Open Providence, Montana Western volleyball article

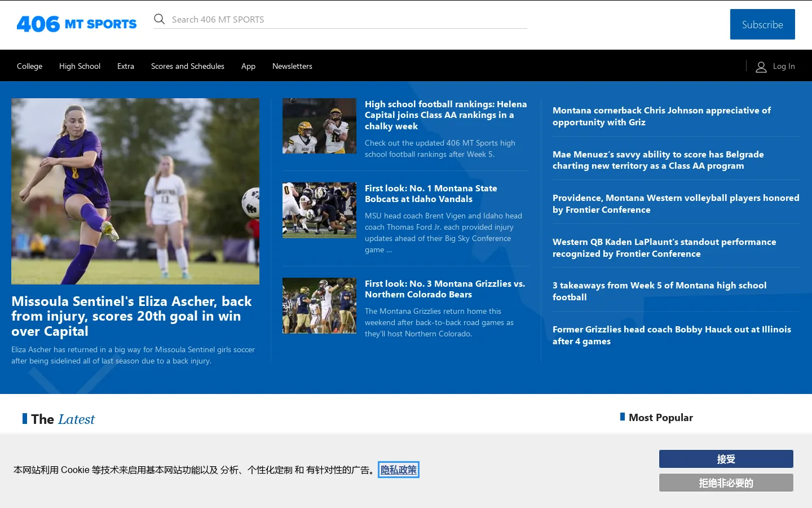pos(676,204)
